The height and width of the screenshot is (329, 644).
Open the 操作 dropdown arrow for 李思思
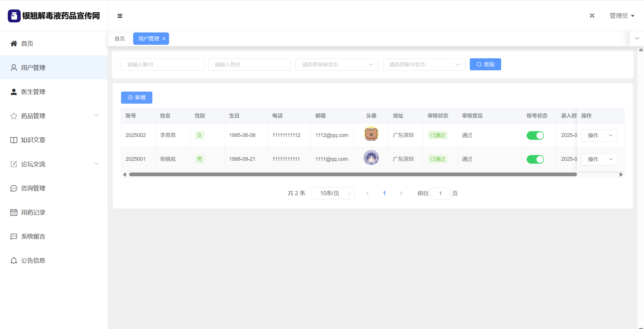pos(611,136)
